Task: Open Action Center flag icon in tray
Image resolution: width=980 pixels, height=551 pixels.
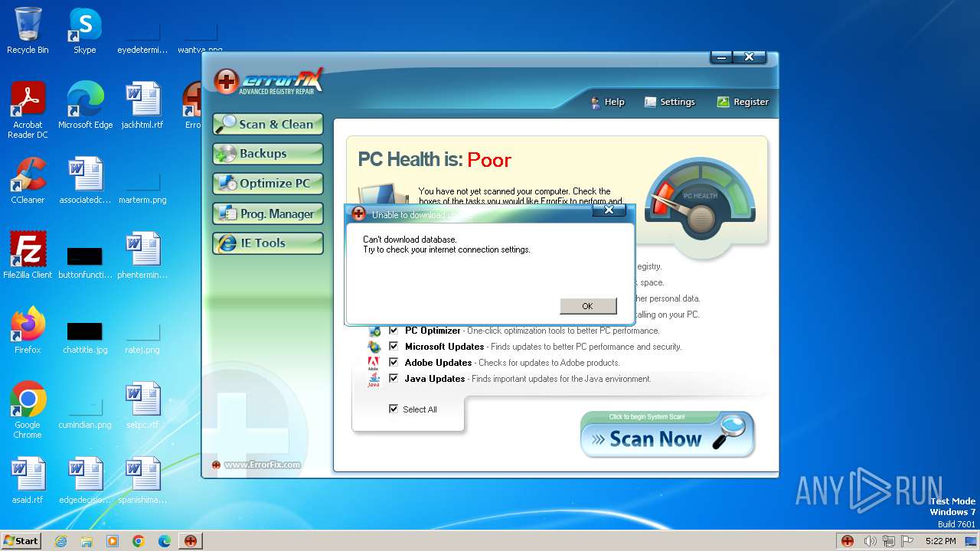Action: click(x=908, y=541)
